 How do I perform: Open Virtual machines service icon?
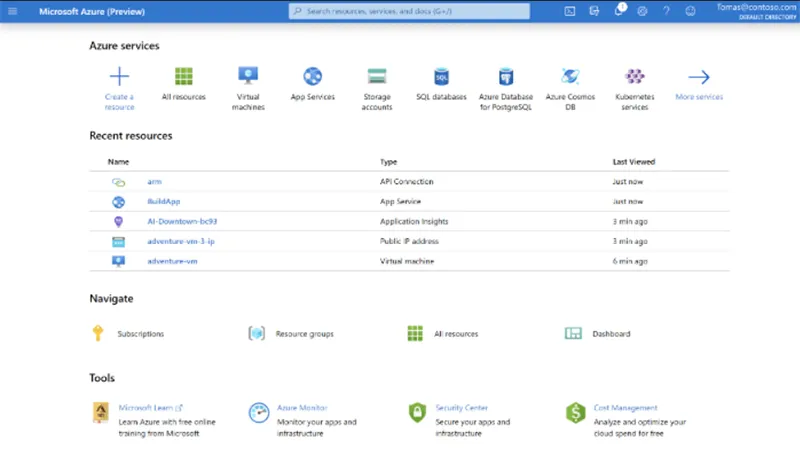point(248,76)
